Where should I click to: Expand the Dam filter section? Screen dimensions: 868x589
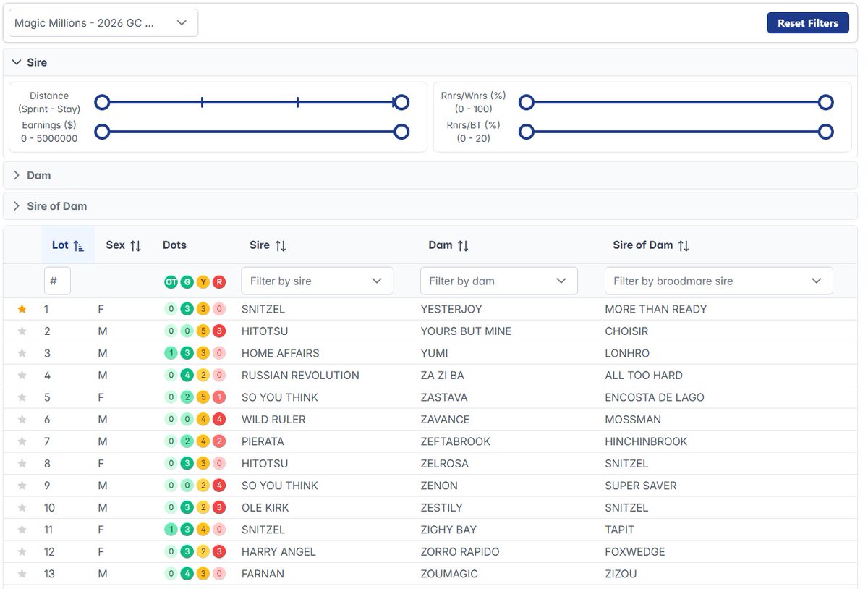430,175
